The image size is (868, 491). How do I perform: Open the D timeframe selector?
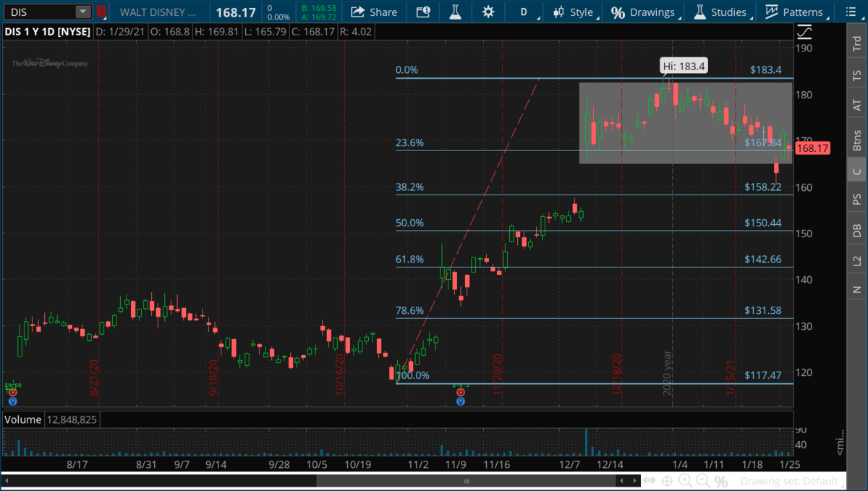pos(524,12)
